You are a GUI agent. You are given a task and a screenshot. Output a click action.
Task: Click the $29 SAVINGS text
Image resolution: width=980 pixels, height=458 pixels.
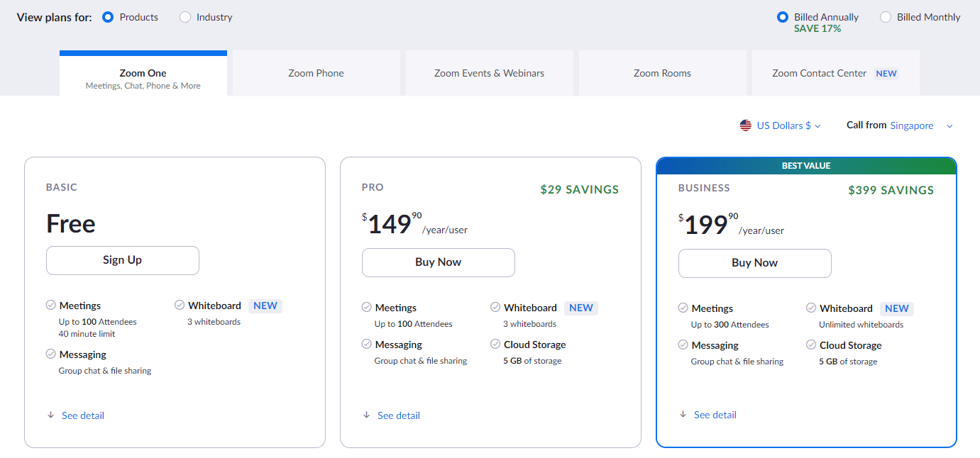pyautogui.click(x=580, y=189)
